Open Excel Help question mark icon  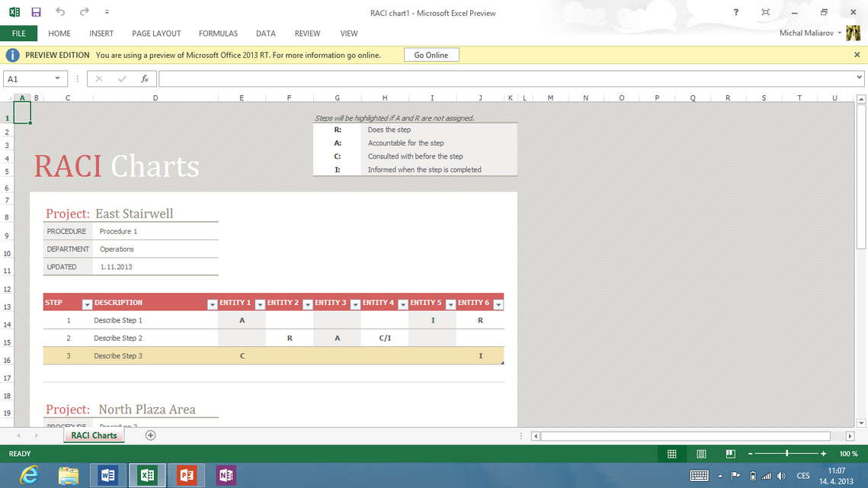coord(735,12)
